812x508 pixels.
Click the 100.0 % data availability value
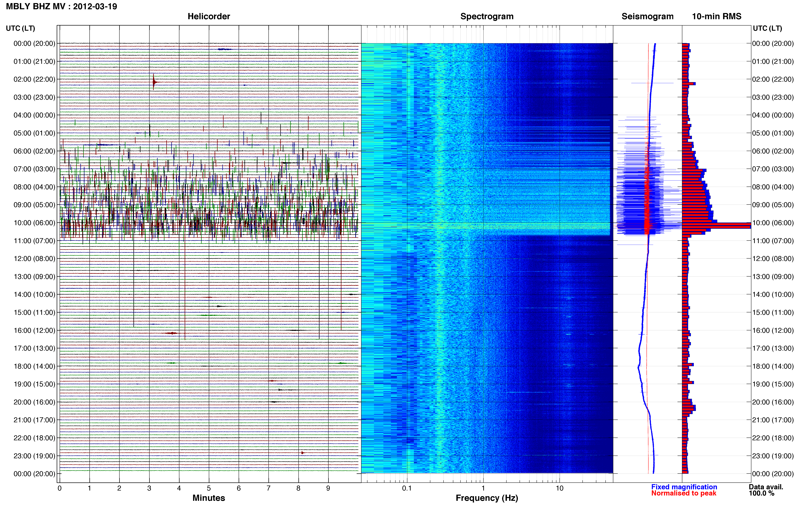tap(761, 493)
